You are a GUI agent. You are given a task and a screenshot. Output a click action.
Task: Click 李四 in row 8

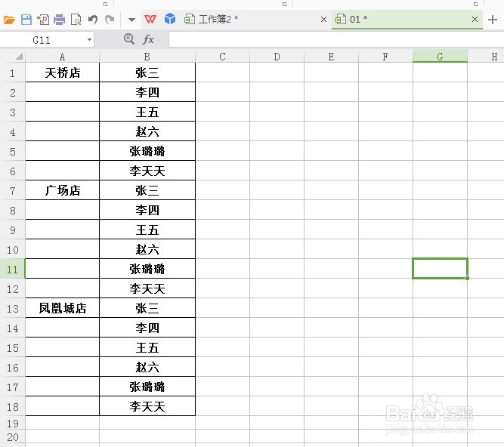[x=147, y=210]
